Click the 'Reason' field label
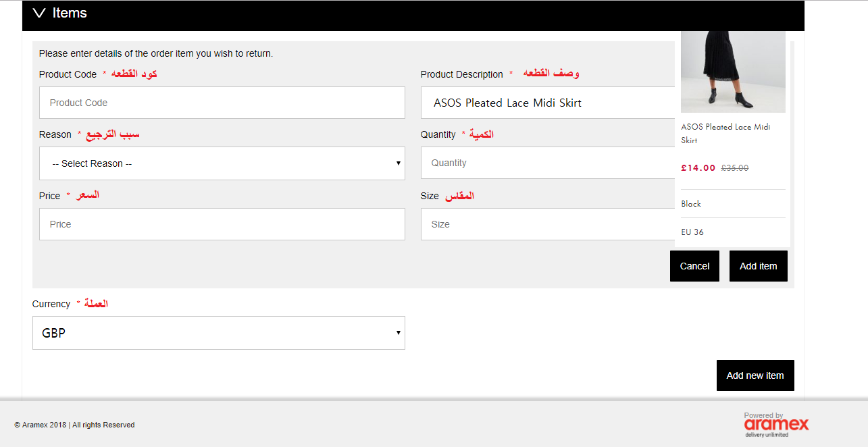Viewport: 868px width, 447px height. point(55,134)
